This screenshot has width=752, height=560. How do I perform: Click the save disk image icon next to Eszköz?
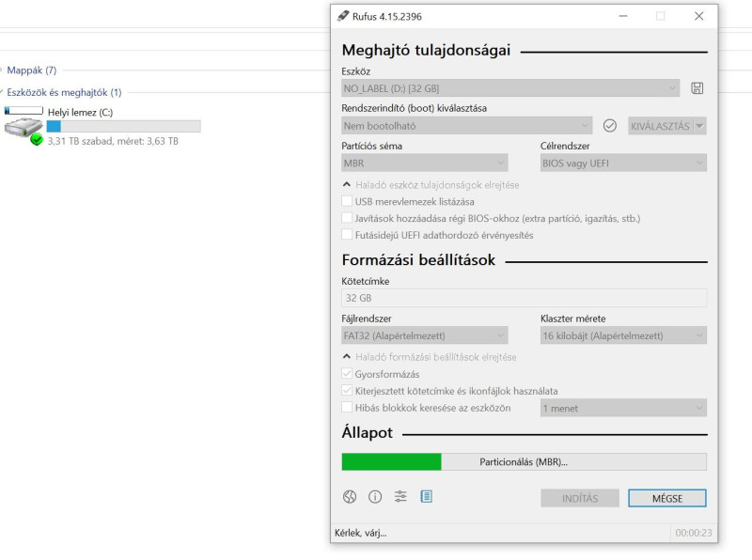click(697, 88)
